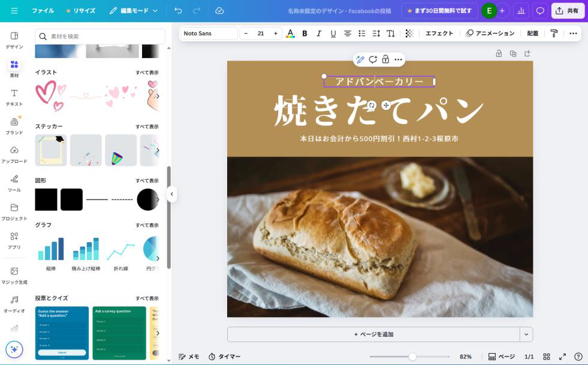Open the text color picker
This screenshot has width=588, height=365.
click(290, 34)
